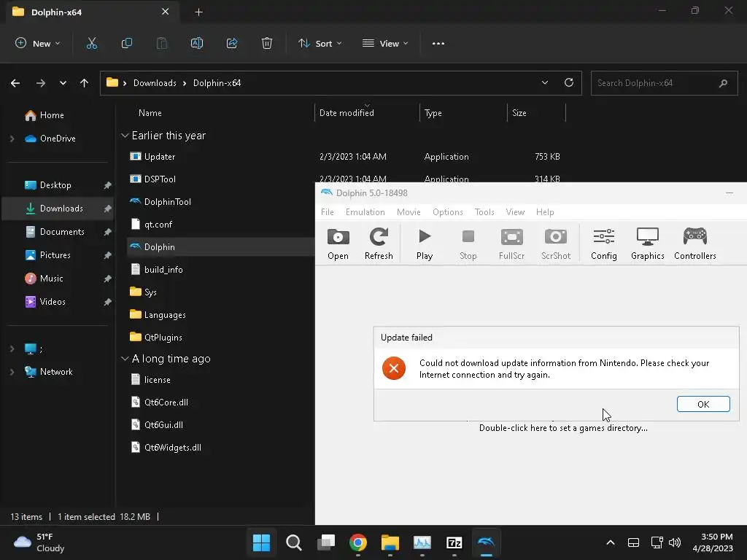Click the Copy icon in Explorer toolbar

click(x=127, y=43)
